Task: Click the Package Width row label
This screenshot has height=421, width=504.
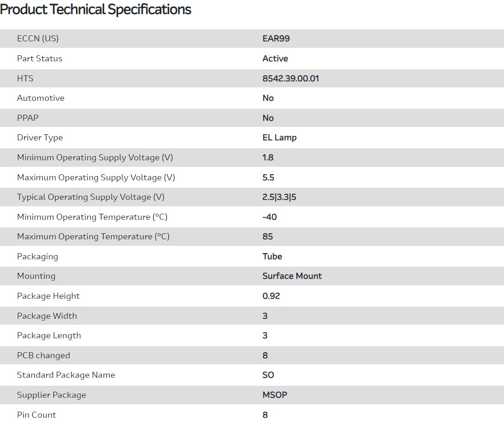Action: point(47,316)
